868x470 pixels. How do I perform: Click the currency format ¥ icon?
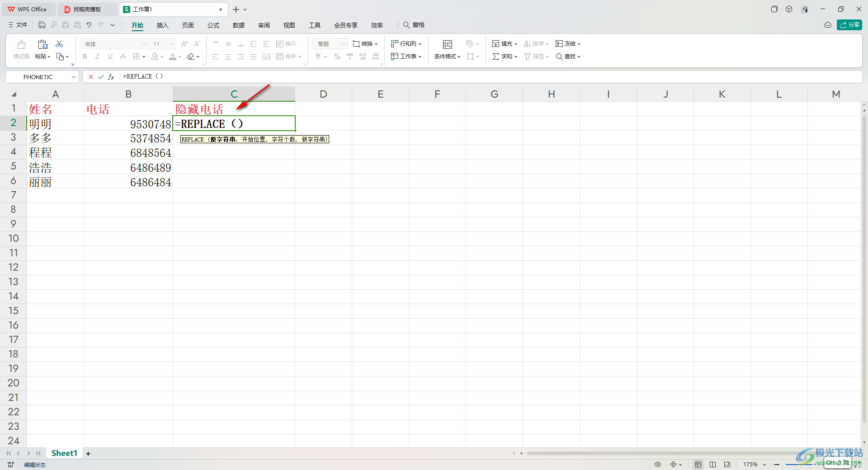pyautogui.click(x=318, y=56)
